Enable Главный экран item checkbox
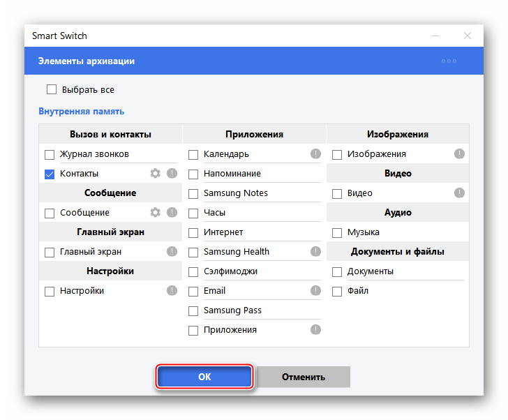 click(50, 253)
